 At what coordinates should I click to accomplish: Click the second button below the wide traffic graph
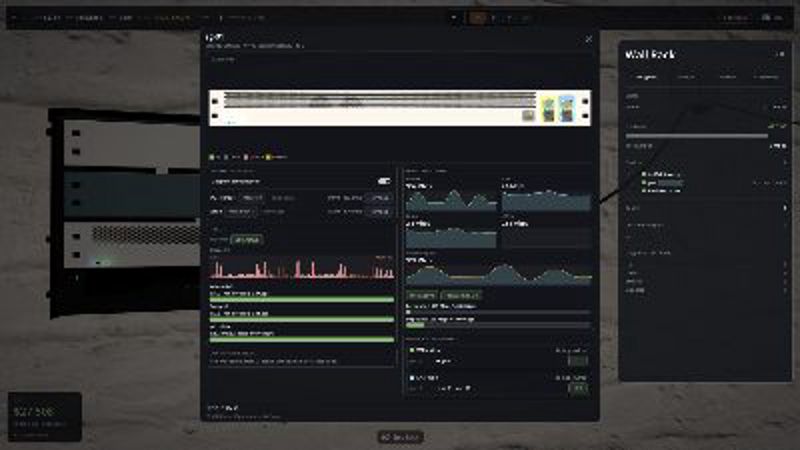tap(461, 295)
